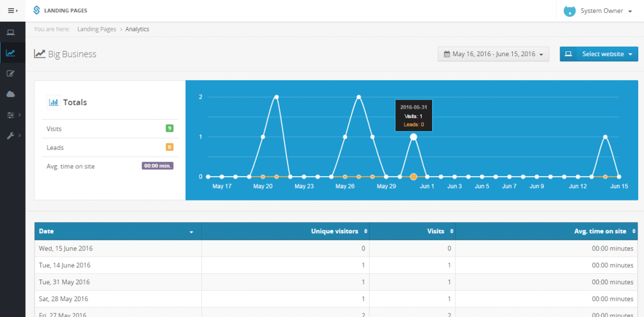The height and width of the screenshot is (317, 644).
Task: Click Landing Pages breadcrumb link
Action: [x=97, y=29]
